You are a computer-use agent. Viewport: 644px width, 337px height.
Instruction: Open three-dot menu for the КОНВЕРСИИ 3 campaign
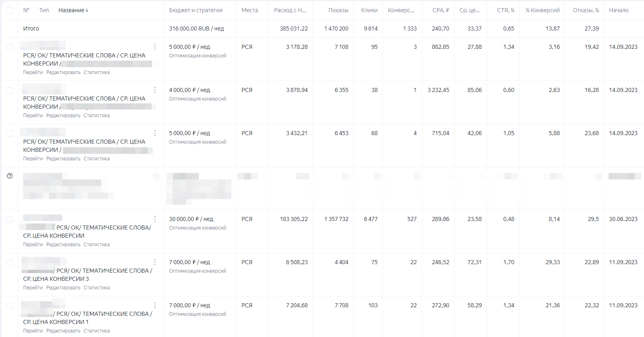(x=155, y=262)
